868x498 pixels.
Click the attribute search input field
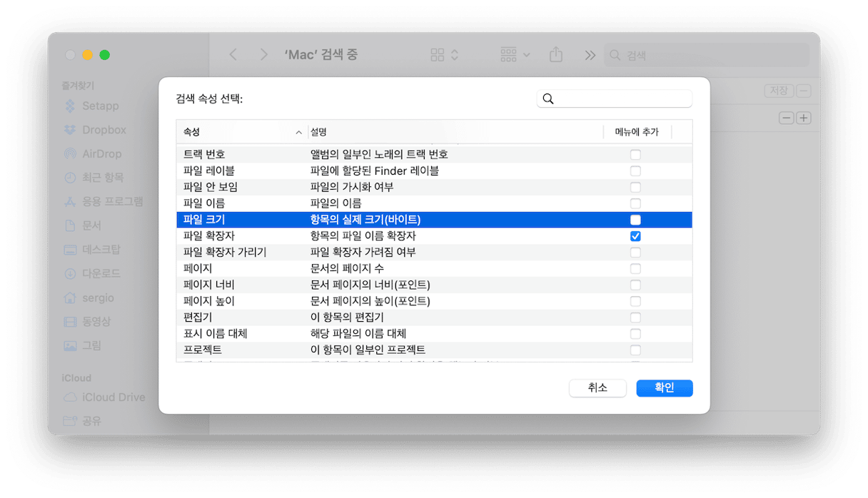pyautogui.click(x=621, y=99)
